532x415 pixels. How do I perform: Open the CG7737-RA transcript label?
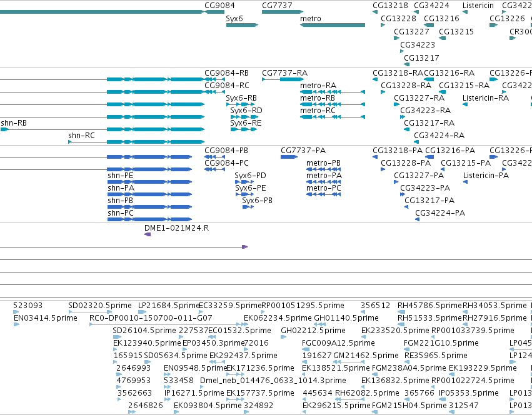pyautogui.click(x=284, y=73)
